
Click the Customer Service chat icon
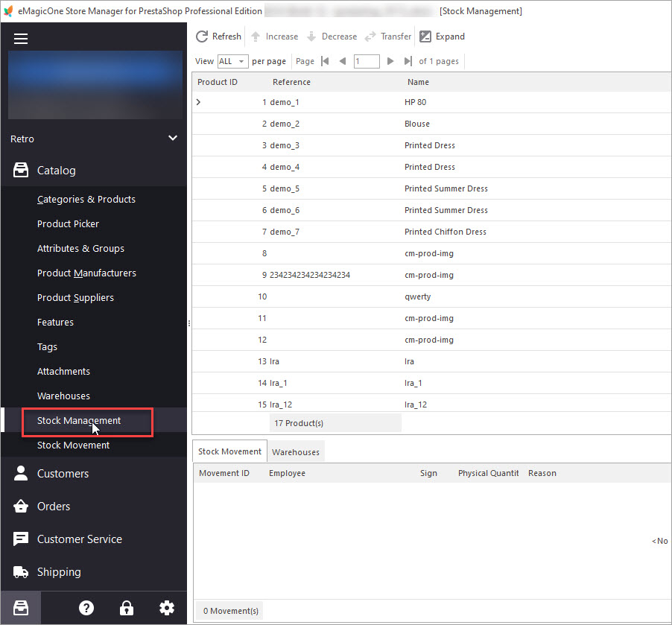[x=21, y=539]
